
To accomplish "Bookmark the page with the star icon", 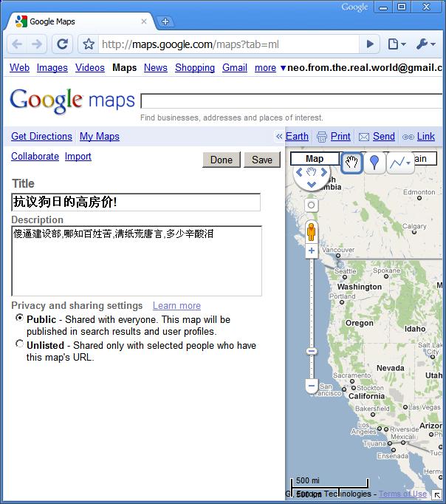I will (89, 44).
